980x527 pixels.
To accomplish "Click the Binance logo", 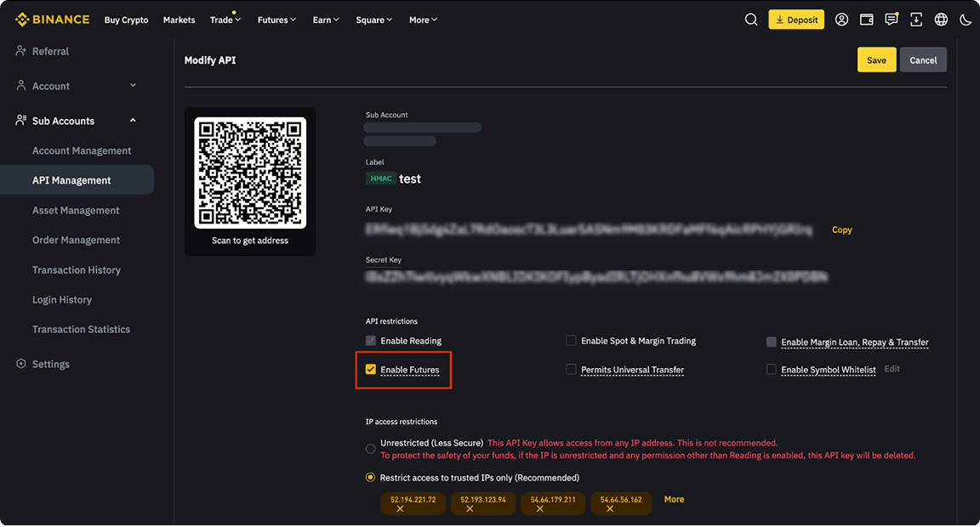I will [52, 19].
